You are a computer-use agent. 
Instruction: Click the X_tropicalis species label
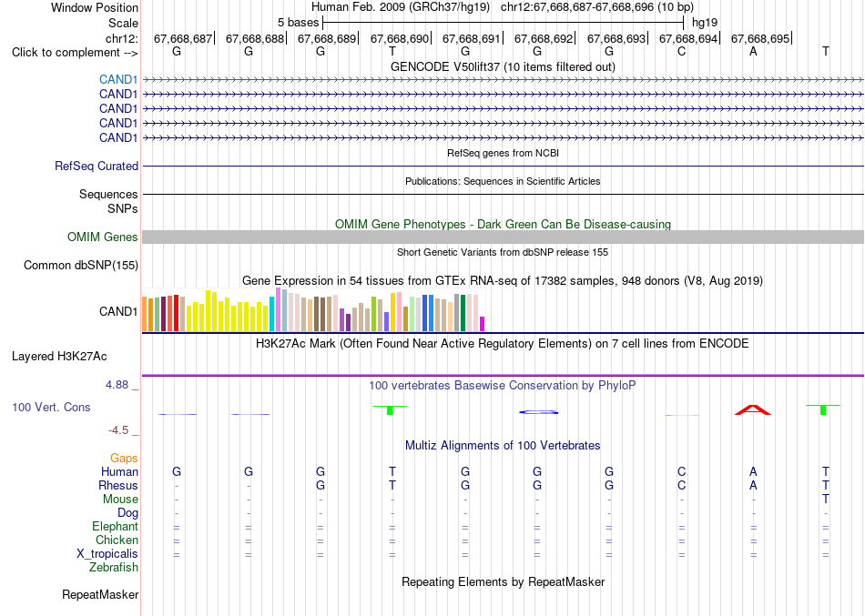[107, 554]
